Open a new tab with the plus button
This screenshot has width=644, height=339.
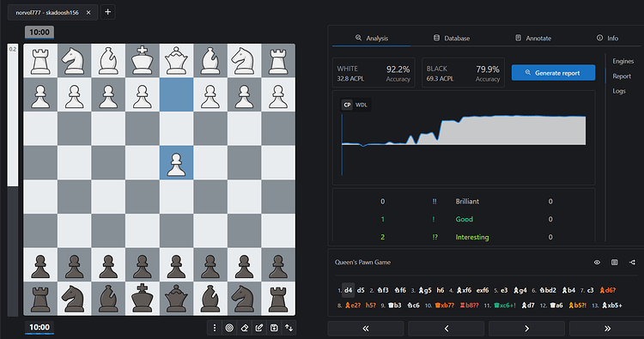[108, 12]
